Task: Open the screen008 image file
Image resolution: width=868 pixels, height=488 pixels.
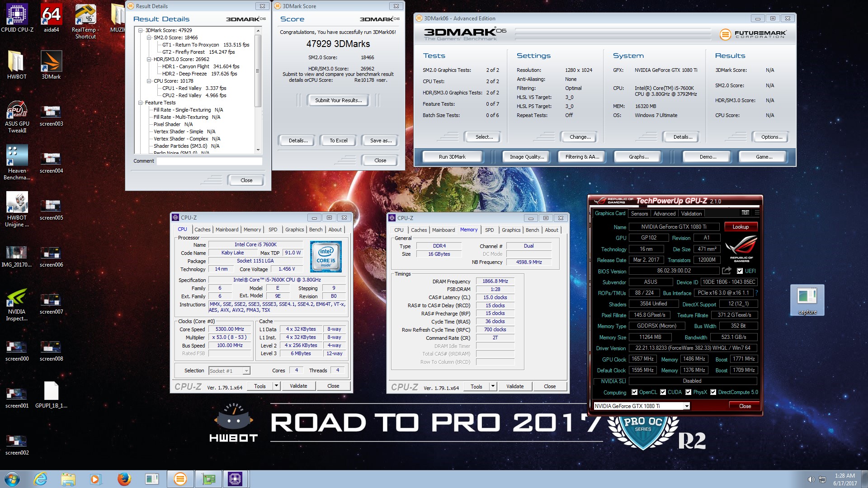Action: (51, 351)
